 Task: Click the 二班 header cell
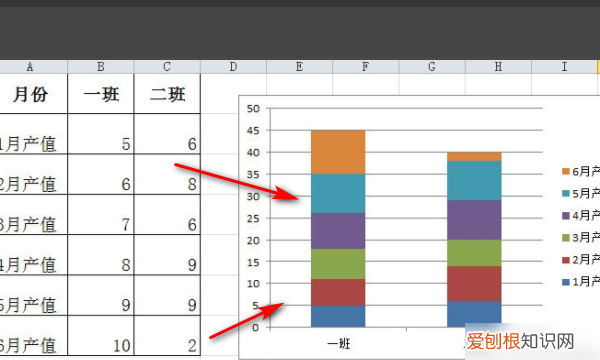pos(167,94)
